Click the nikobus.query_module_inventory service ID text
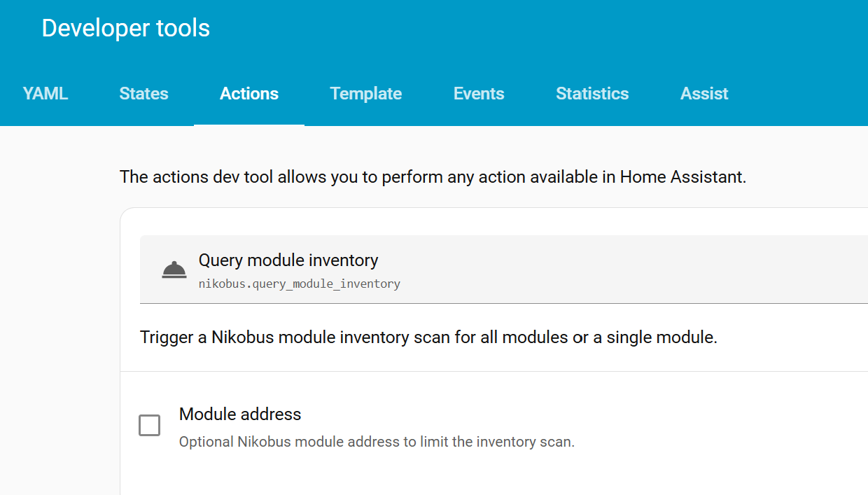The width and height of the screenshot is (868, 495). [300, 284]
